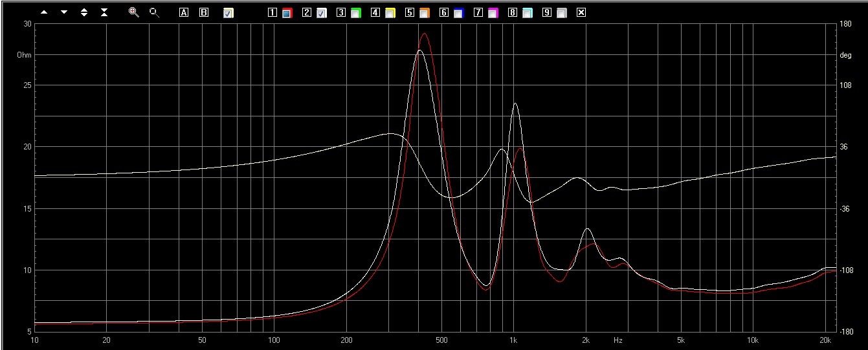Click the '500' frequency axis value

(441, 340)
